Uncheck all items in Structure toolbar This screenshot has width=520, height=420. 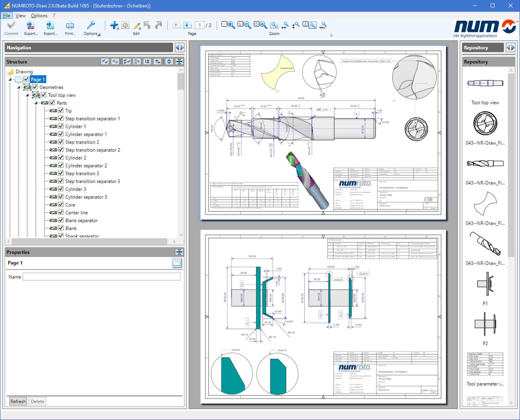(115, 62)
